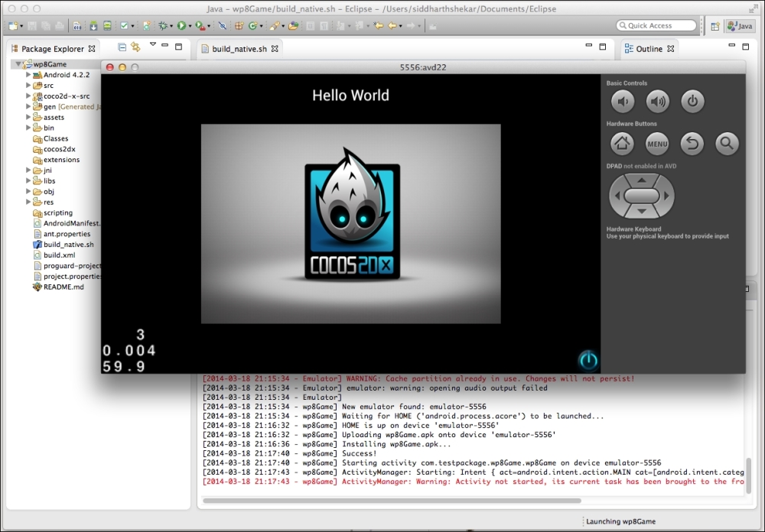
Task: Click emulator power button in Basic Controls
Action: [x=692, y=102]
